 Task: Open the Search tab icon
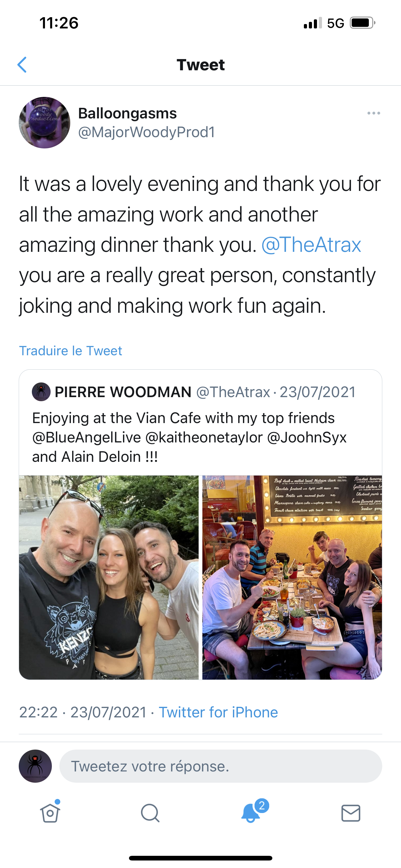point(150,813)
